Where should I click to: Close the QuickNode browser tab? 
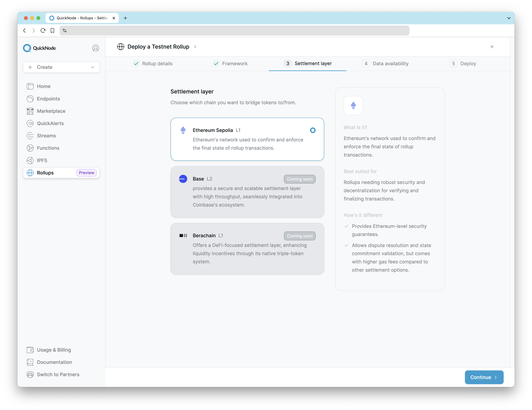point(114,18)
